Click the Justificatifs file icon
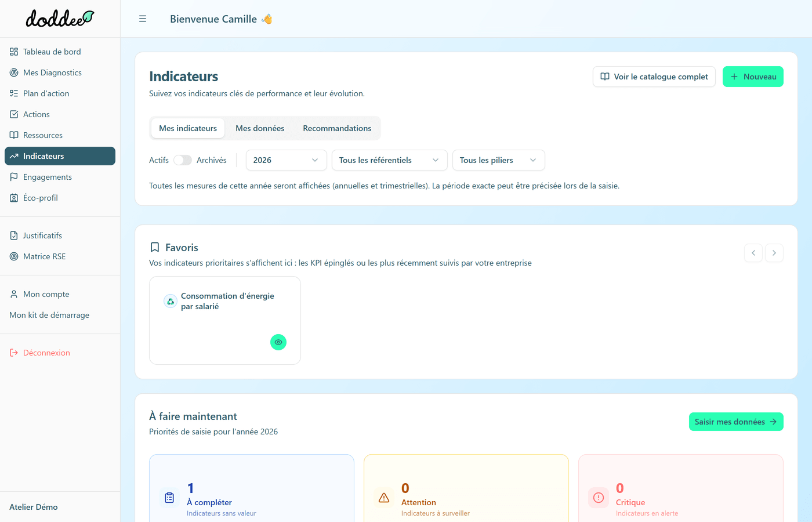Viewport: 812px width, 522px height. [x=14, y=235]
